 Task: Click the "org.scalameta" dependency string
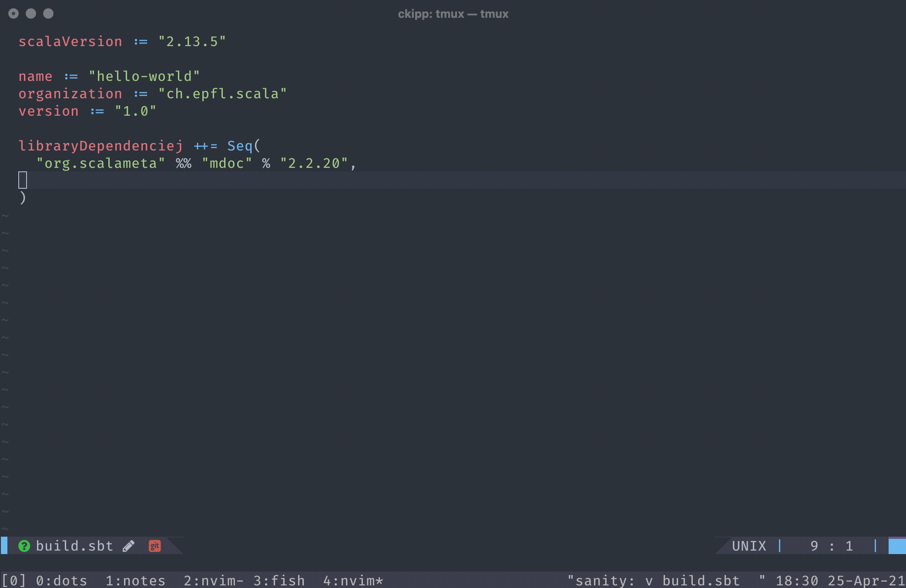point(101,163)
